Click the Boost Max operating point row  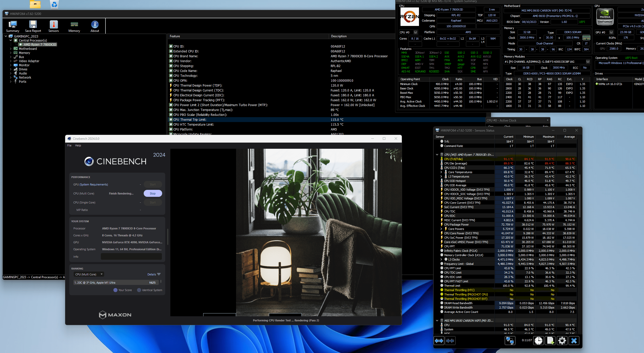tap(449, 93)
